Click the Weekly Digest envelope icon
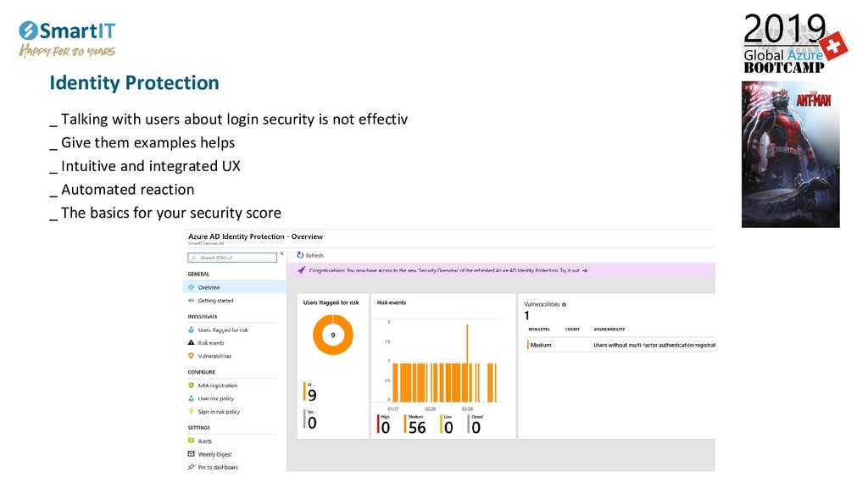Viewport: 868px width, 488px height. [x=191, y=454]
